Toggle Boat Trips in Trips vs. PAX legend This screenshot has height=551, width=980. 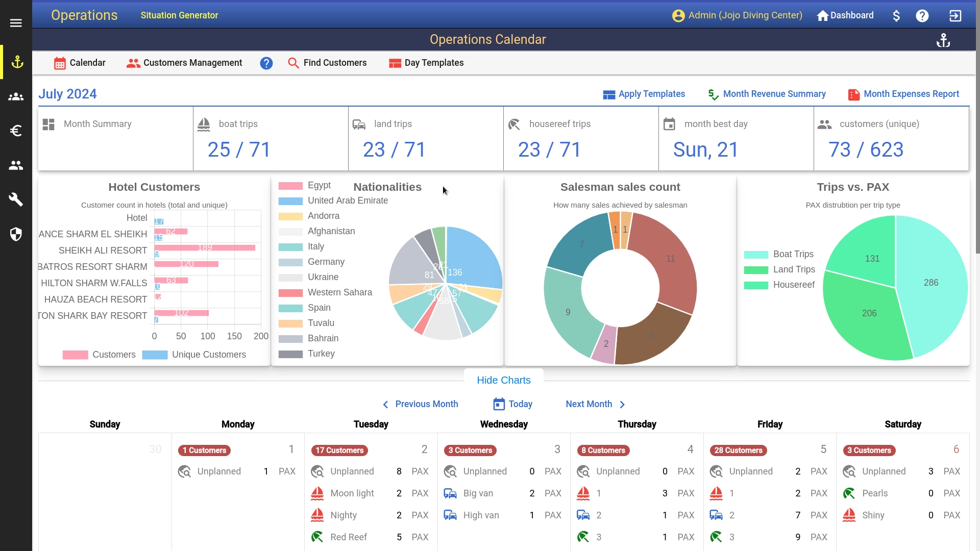[x=779, y=255]
